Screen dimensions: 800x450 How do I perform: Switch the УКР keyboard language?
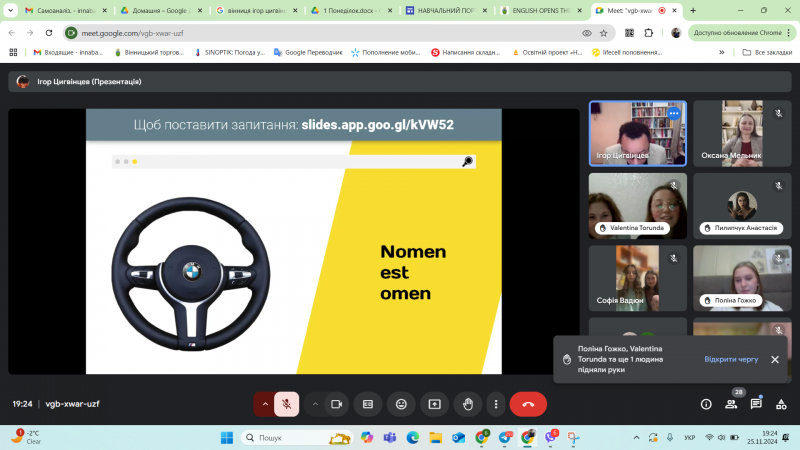click(x=689, y=438)
